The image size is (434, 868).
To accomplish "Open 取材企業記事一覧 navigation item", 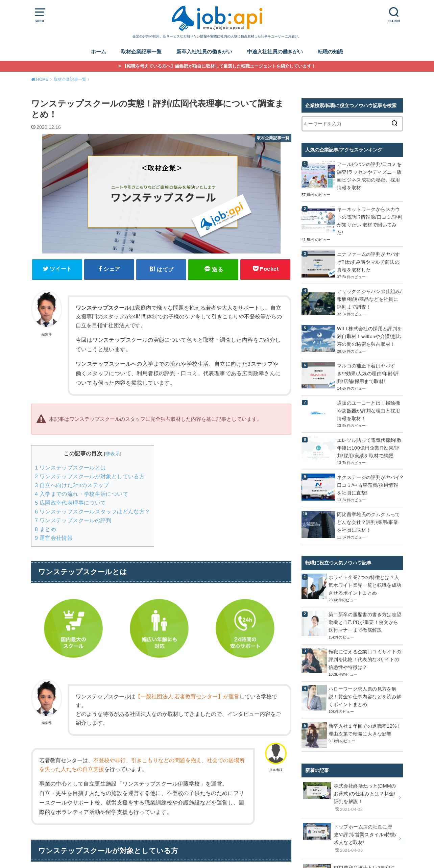I will coord(141,52).
